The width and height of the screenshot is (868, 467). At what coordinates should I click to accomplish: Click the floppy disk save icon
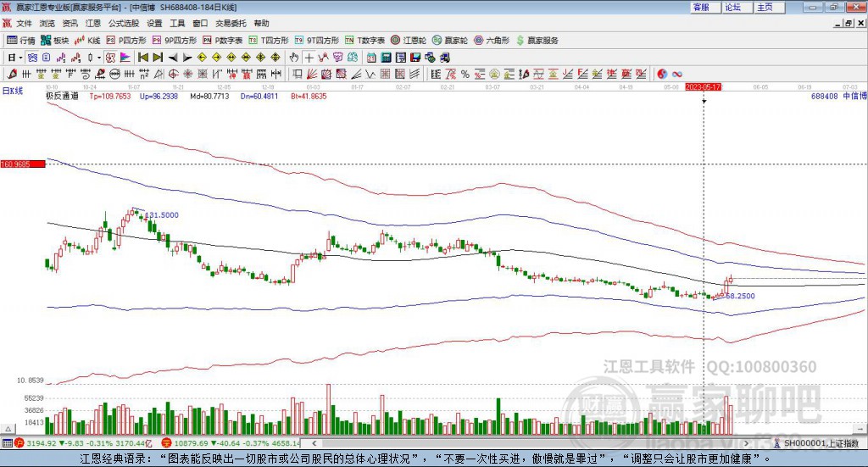[415, 57]
